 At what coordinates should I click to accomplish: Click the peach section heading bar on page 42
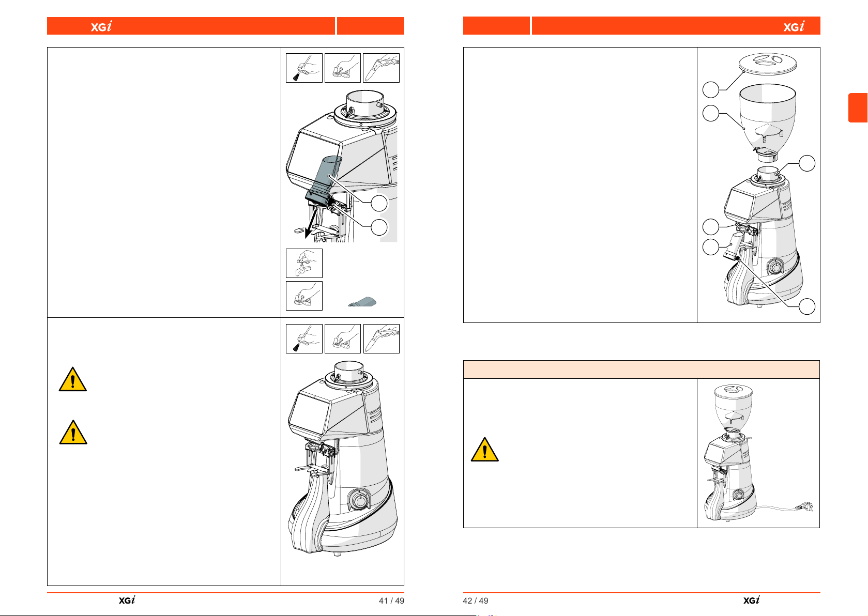641,369
